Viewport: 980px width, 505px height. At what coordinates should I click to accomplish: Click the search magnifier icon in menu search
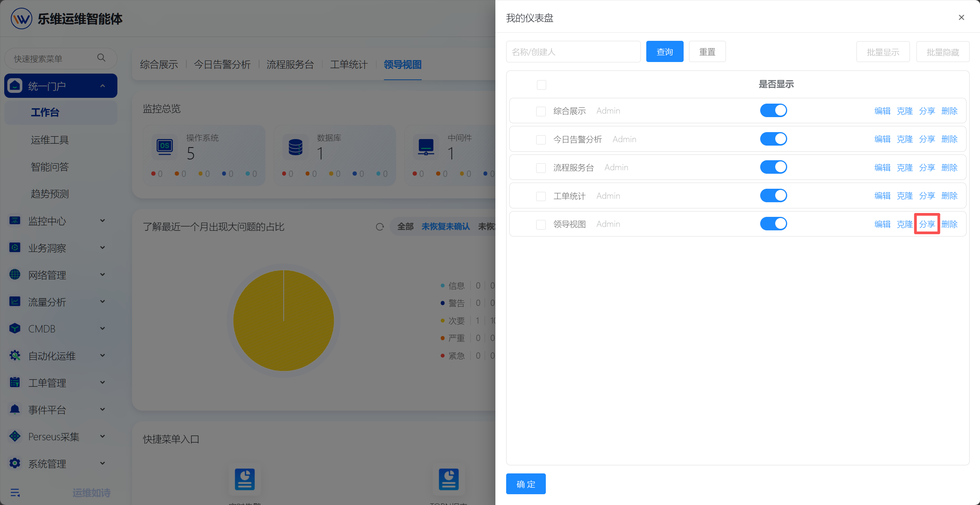pos(101,58)
